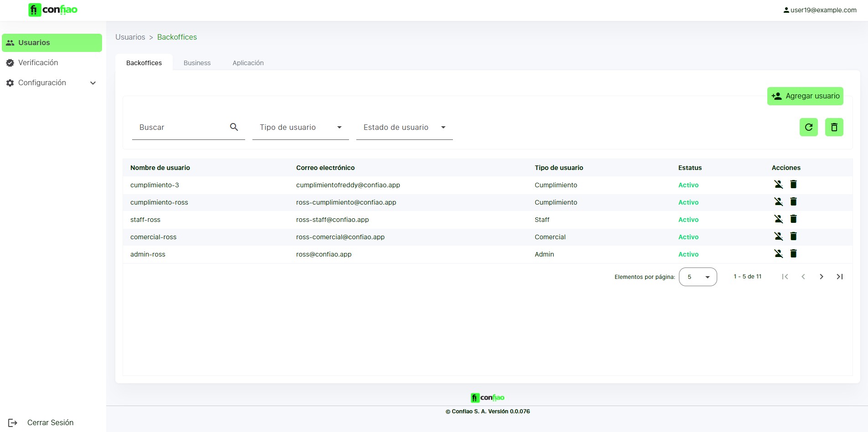Jump to the last page of results
868x432 pixels.
(x=839, y=277)
